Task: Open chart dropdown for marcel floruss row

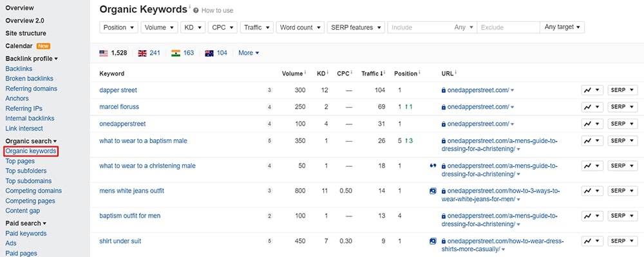Action: click(592, 107)
